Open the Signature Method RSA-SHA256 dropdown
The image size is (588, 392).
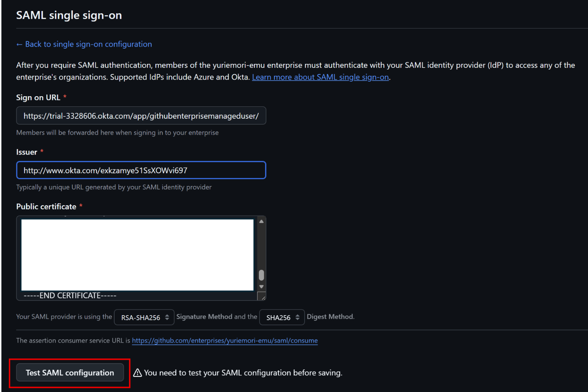(144, 317)
